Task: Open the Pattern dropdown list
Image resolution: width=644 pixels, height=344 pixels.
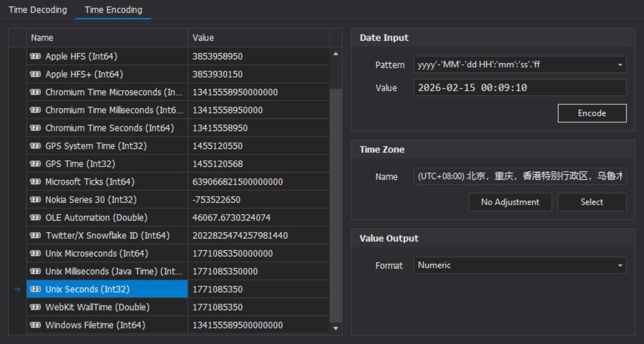Action: coord(620,64)
